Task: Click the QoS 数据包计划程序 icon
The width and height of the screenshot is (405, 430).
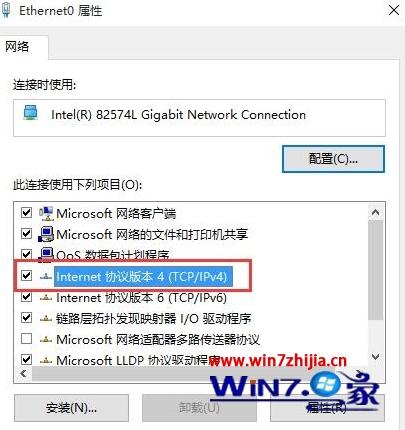Action: (x=46, y=254)
